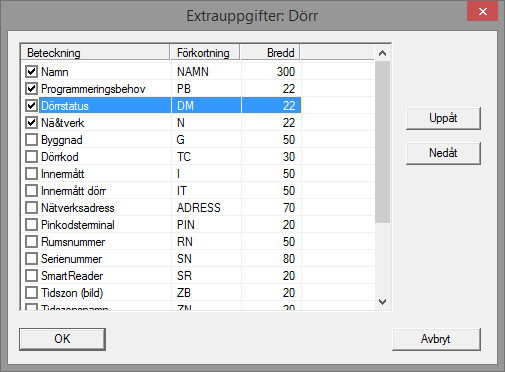Click the vertical scrollbar thumb
The width and height of the screenshot is (505, 372).
tap(382, 142)
